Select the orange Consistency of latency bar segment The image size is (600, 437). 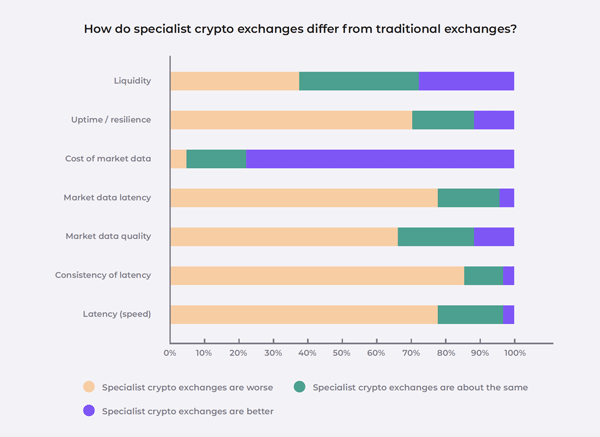[x=317, y=276]
